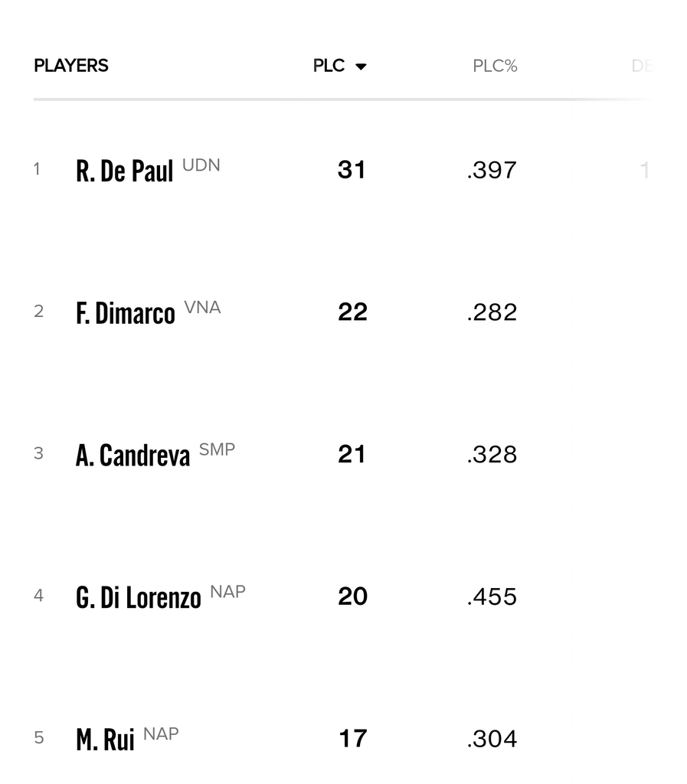This screenshot has width=687, height=784.
Task: Click the PLC sort arrow icon
Action: (x=361, y=67)
